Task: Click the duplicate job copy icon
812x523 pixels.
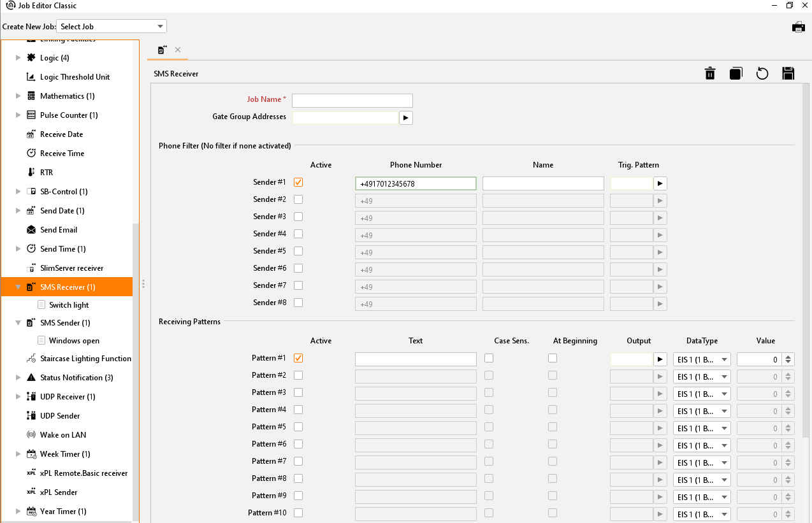Action: 736,74
